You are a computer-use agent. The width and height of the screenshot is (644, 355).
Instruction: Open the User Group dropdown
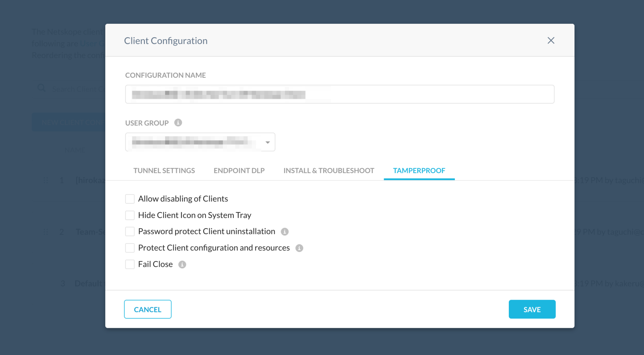[200, 142]
